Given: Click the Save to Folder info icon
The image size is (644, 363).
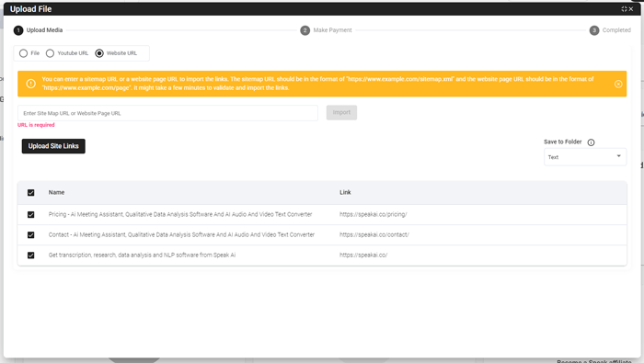Looking at the screenshot, I should pos(591,142).
